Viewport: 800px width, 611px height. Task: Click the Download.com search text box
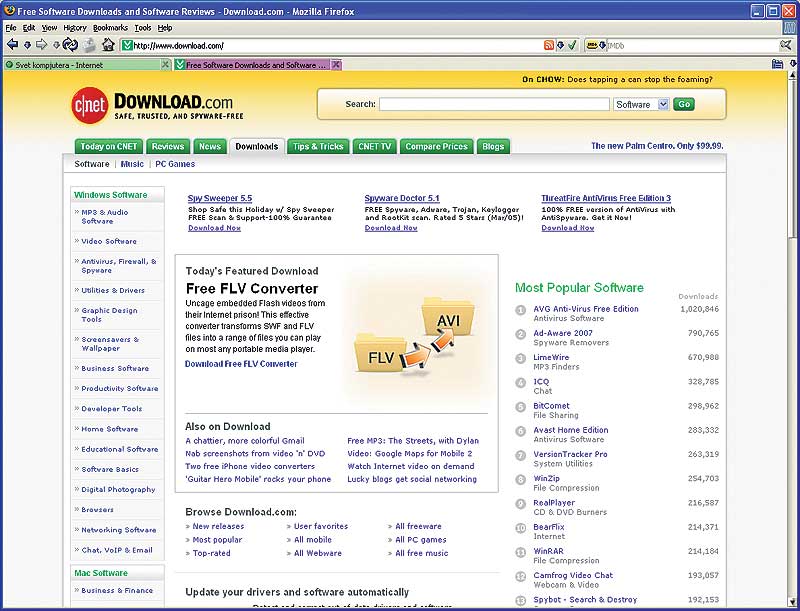494,104
